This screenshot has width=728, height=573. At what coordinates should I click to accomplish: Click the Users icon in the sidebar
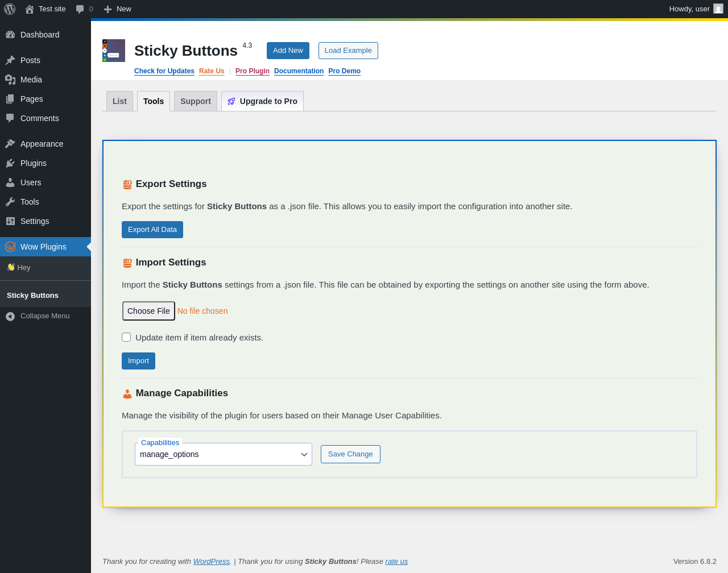(x=10, y=182)
